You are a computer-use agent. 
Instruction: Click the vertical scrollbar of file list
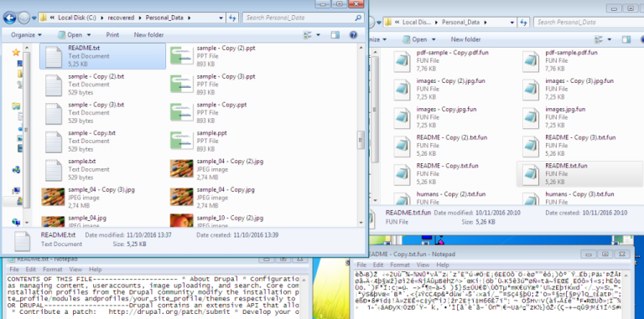coord(361,135)
